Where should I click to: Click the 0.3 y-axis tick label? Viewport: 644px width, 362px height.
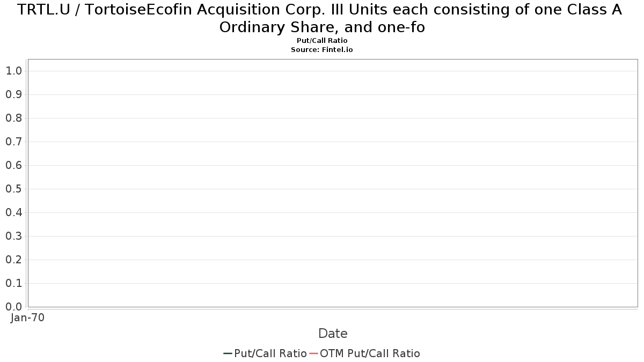13,236
